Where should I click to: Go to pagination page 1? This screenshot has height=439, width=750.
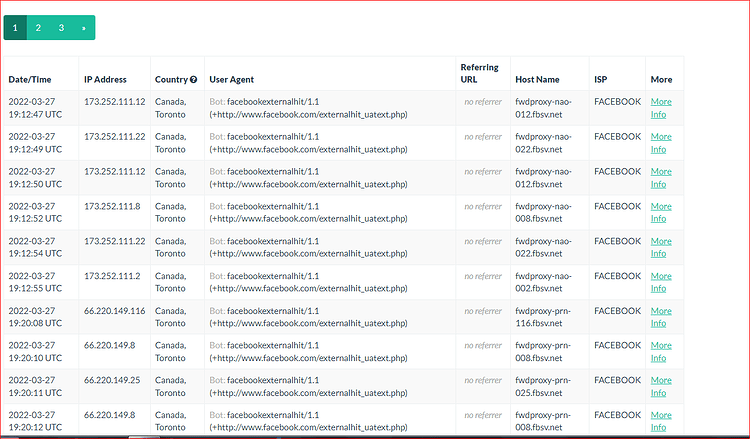[15, 28]
